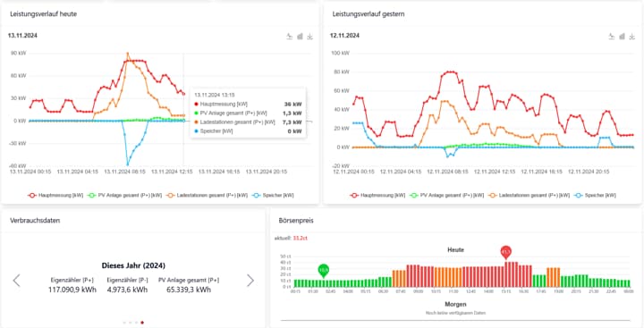Click the date label 13.11.2024
This screenshot has width=644, height=328.
22,36
